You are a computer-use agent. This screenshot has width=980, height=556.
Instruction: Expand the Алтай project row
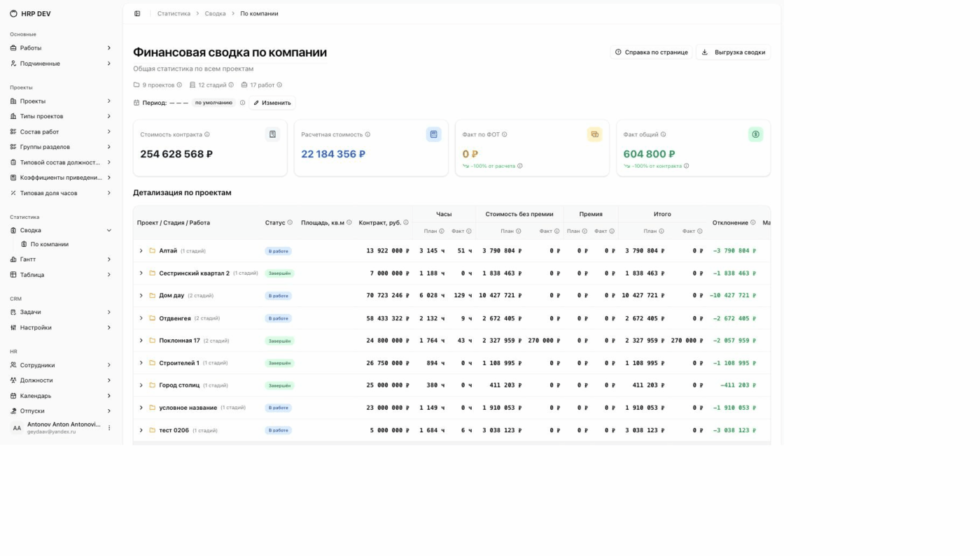tap(141, 251)
